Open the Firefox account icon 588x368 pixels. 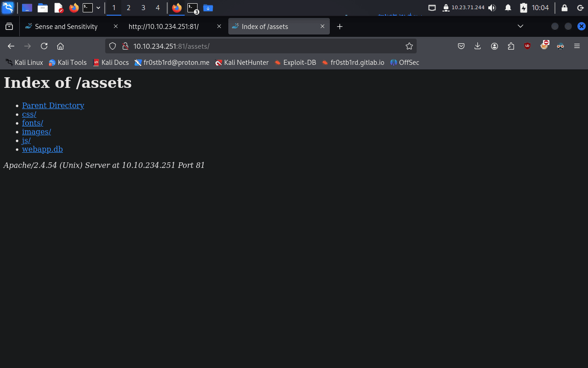tap(494, 46)
